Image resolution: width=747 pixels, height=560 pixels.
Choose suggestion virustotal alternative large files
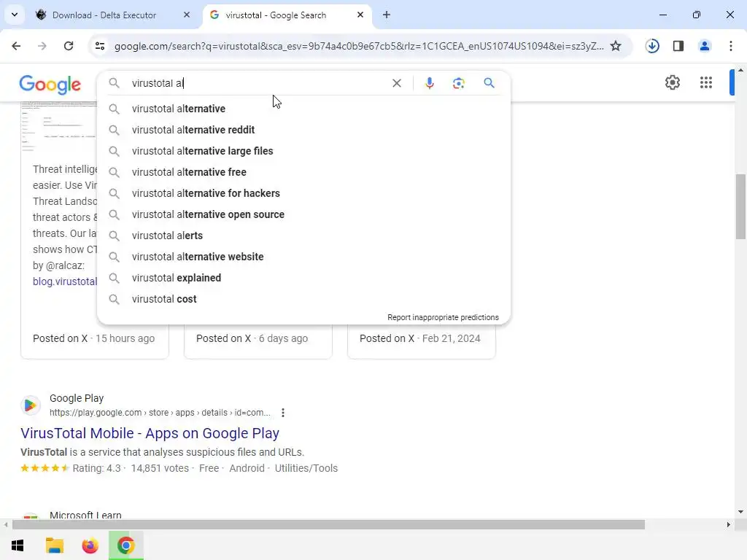tap(303, 151)
